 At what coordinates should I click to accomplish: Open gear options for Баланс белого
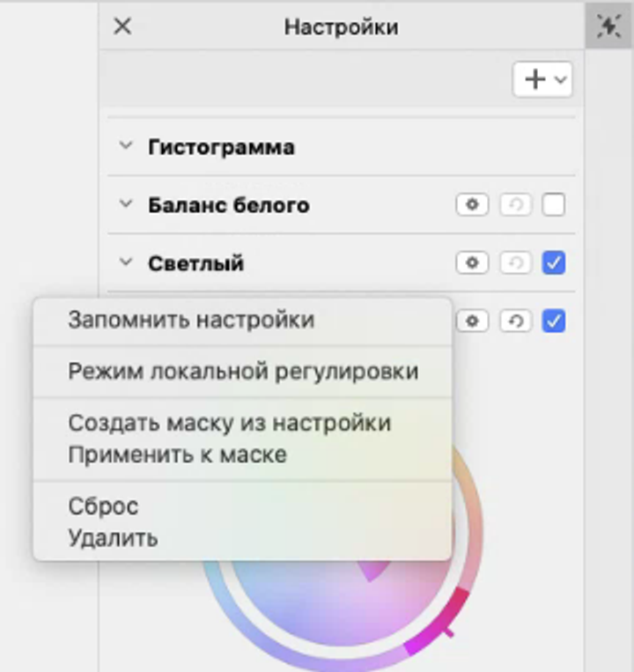pos(473,205)
